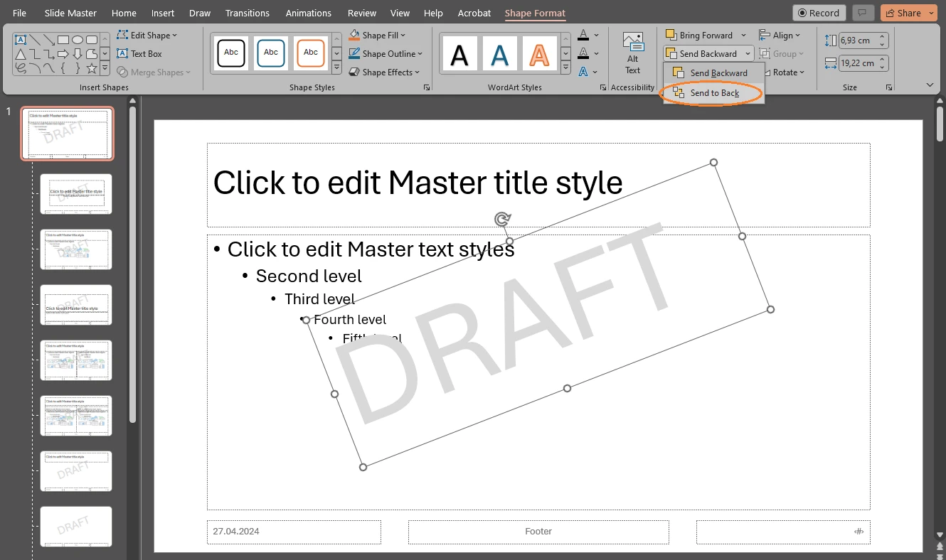Click the Text Box tool

(x=140, y=53)
